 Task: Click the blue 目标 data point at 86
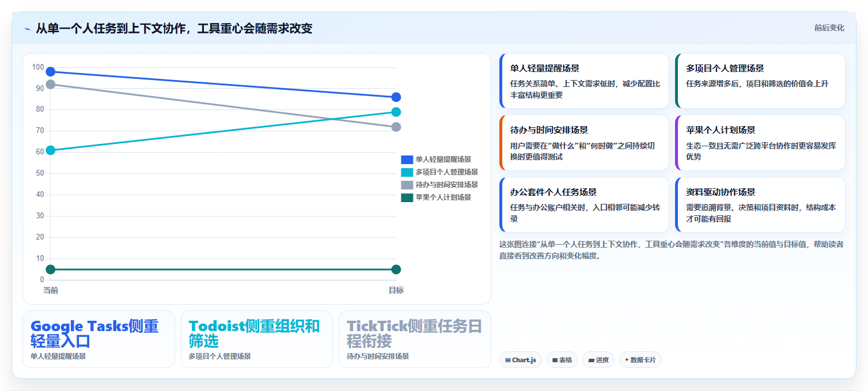point(396,97)
